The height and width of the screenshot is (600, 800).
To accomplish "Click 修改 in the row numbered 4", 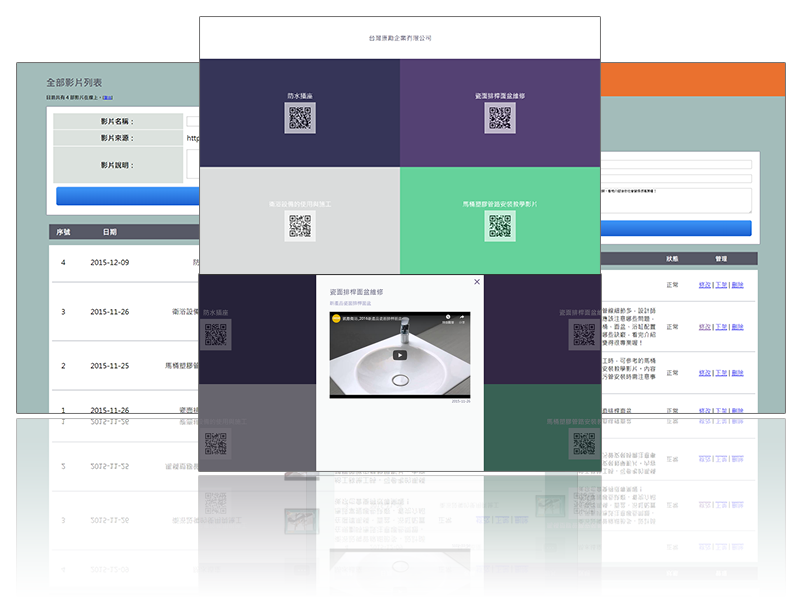I will pyautogui.click(x=705, y=285).
